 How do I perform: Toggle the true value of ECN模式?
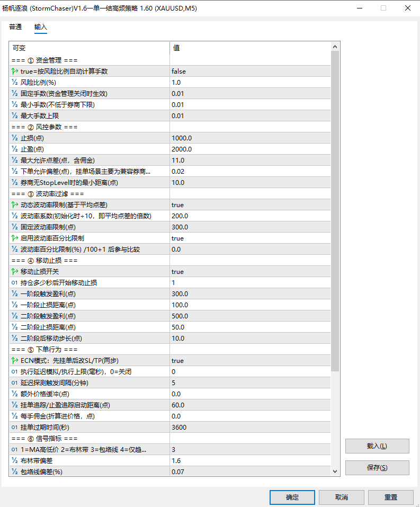pos(177,360)
